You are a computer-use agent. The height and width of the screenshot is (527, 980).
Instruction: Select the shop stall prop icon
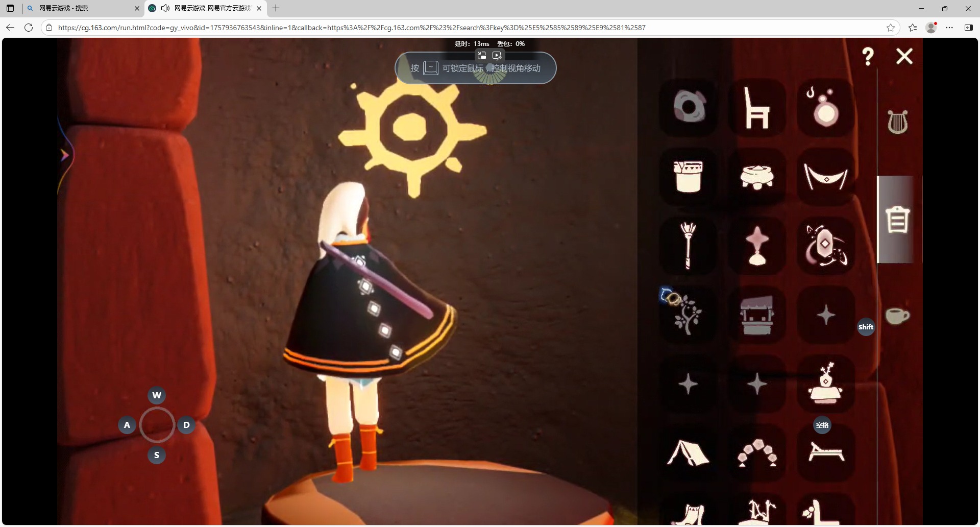click(x=757, y=315)
